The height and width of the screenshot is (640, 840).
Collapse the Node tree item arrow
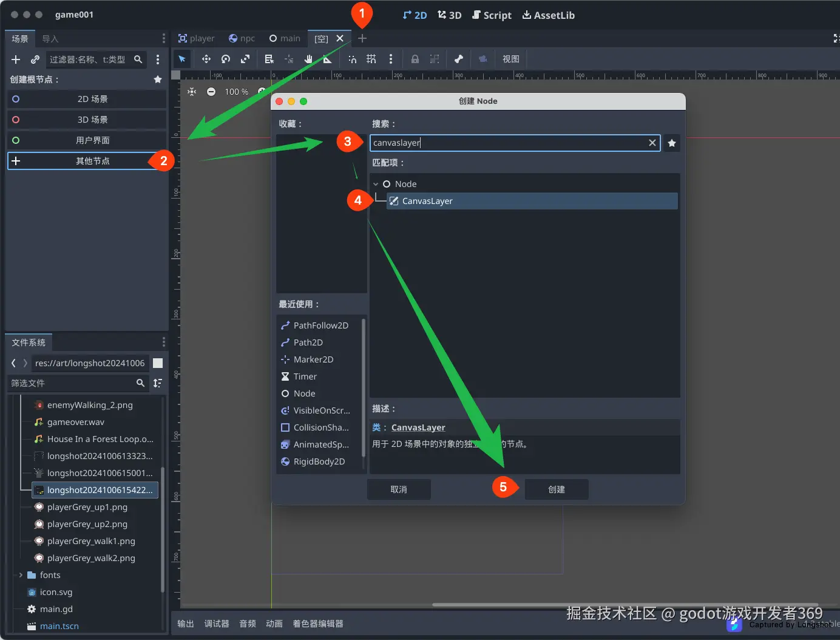(376, 184)
